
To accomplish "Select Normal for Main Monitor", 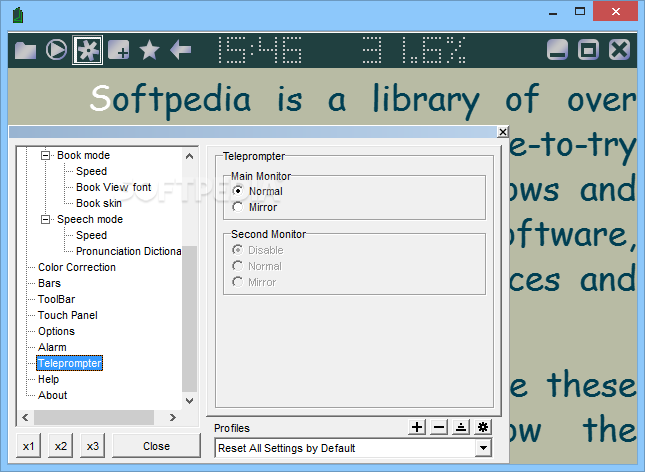I will coord(258,191).
